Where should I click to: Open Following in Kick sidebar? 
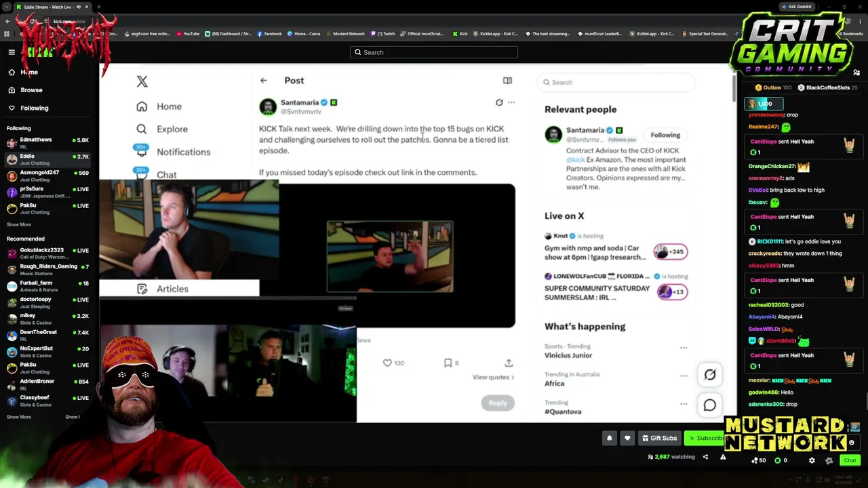tap(28, 108)
